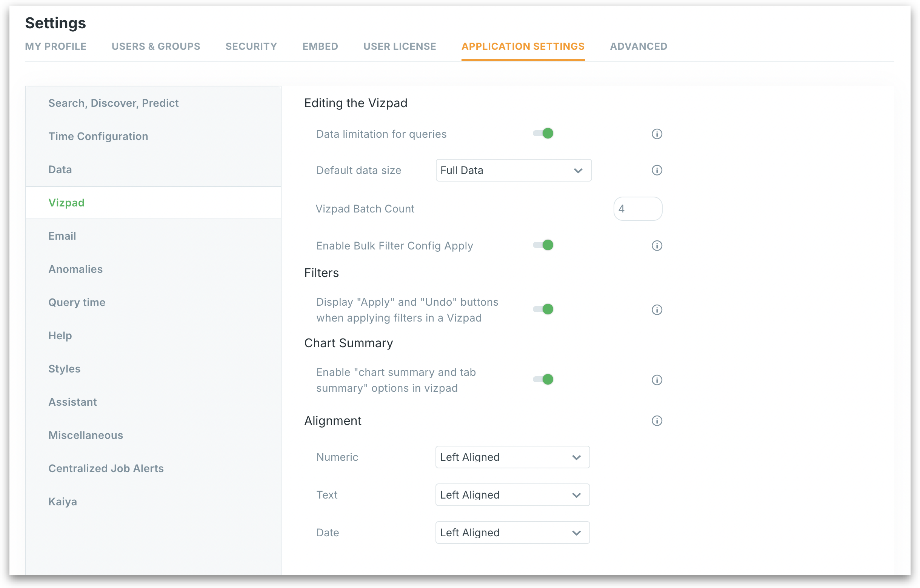This screenshot has height=588, width=920.
Task: Click info icon next to Alignment heading
Action: tap(657, 421)
